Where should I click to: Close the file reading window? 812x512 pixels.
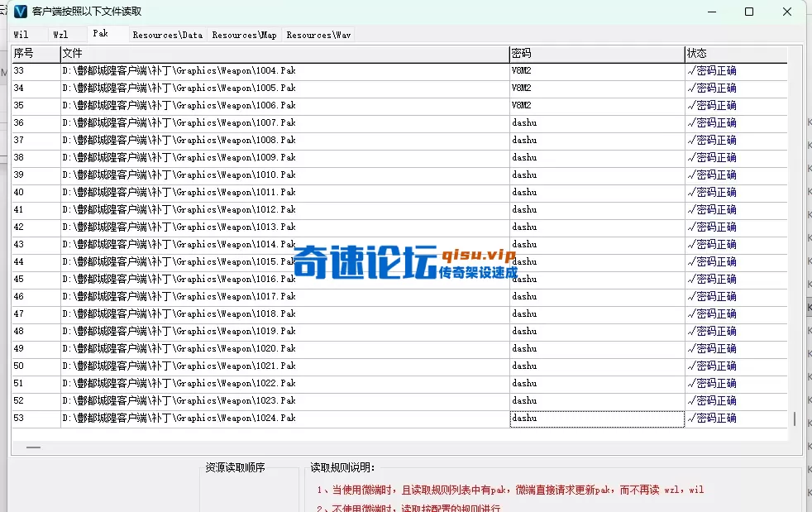coord(787,12)
